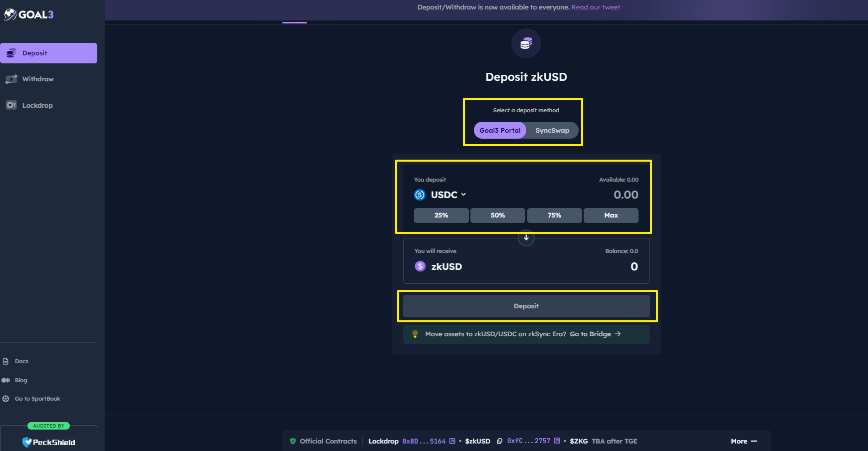868x451 pixels.
Task: Open $zkUSD contract 0xfC...2757 address
Action: pyautogui.click(x=529, y=441)
